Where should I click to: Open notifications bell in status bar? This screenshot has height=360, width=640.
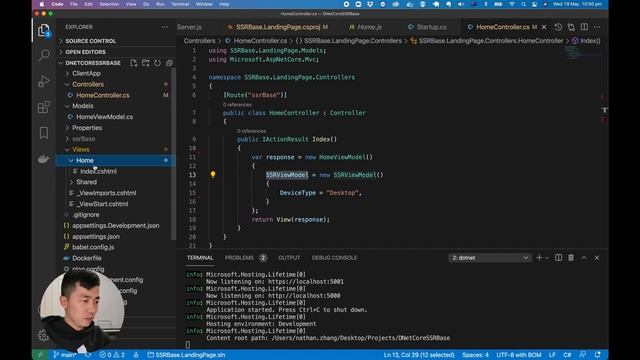click(598, 355)
